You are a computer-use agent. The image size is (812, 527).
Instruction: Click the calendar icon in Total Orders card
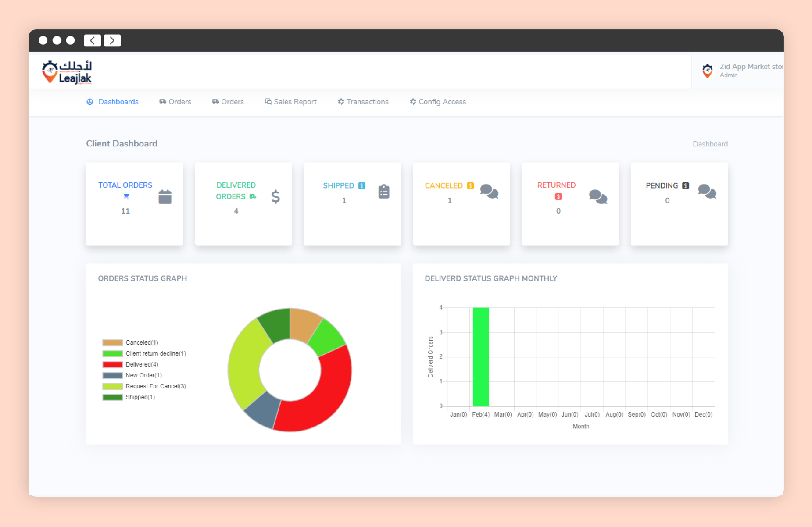coord(165,197)
